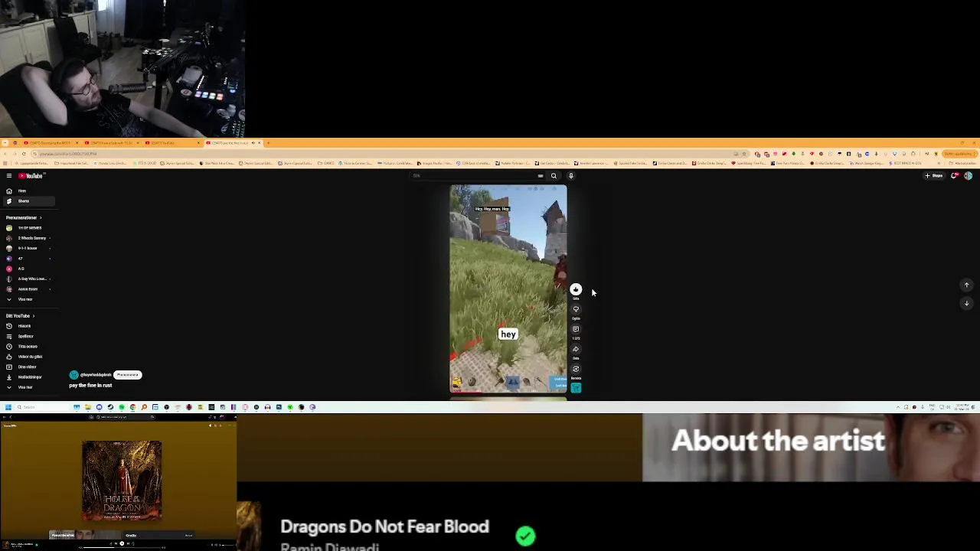Pause the Shorts video player
This screenshot has width=980, height=551.
[508, 289]
